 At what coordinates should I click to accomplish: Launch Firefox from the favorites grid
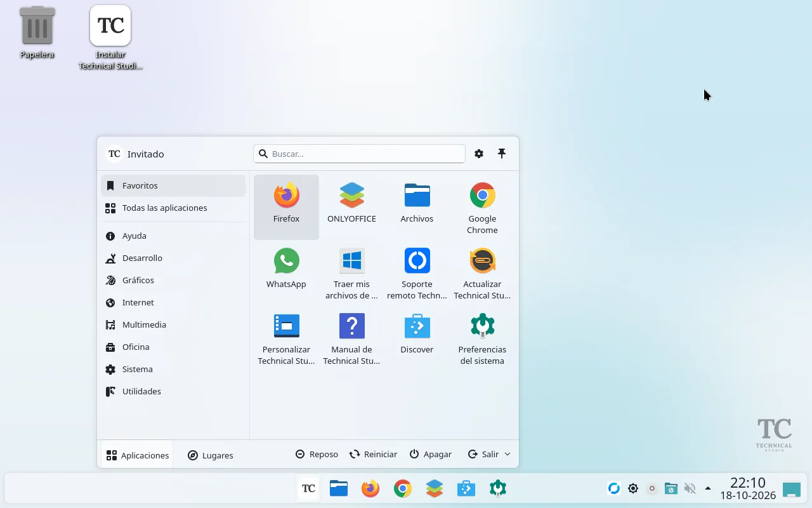[286, 207]
